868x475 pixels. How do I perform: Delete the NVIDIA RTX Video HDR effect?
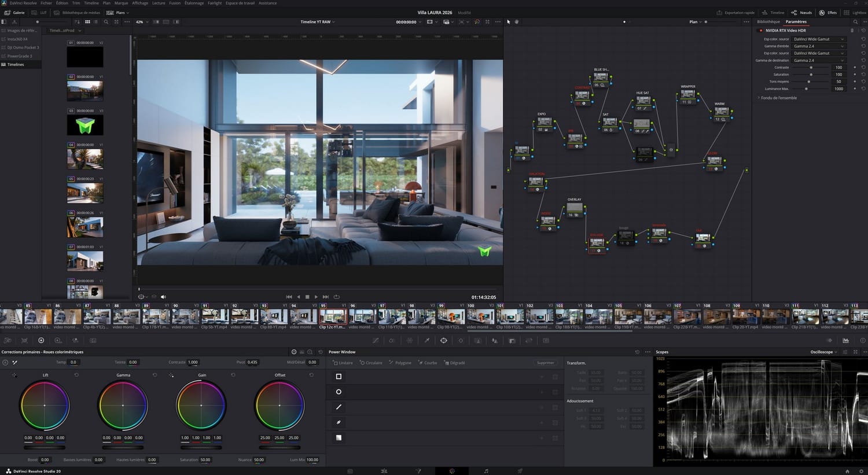(x=852, y=31)
